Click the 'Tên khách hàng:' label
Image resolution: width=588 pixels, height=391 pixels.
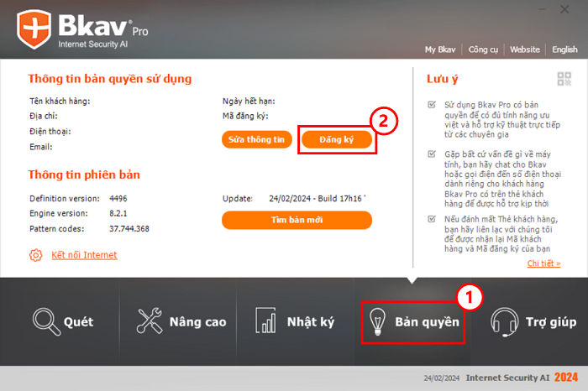pyautogui.click(x=60, y=102)
